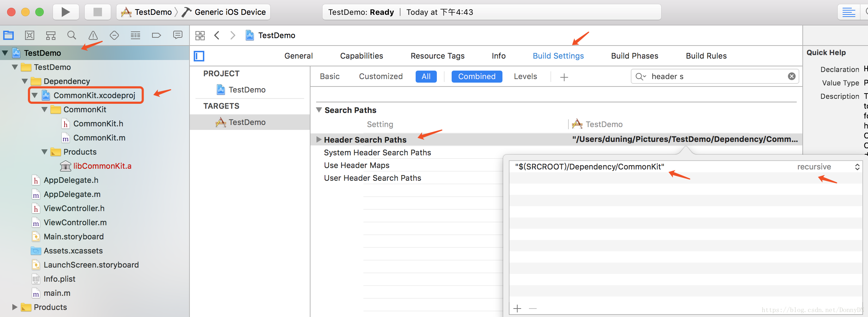Open the Debug navigator icon
868x317 pixels.
click(x=135, y=35)
